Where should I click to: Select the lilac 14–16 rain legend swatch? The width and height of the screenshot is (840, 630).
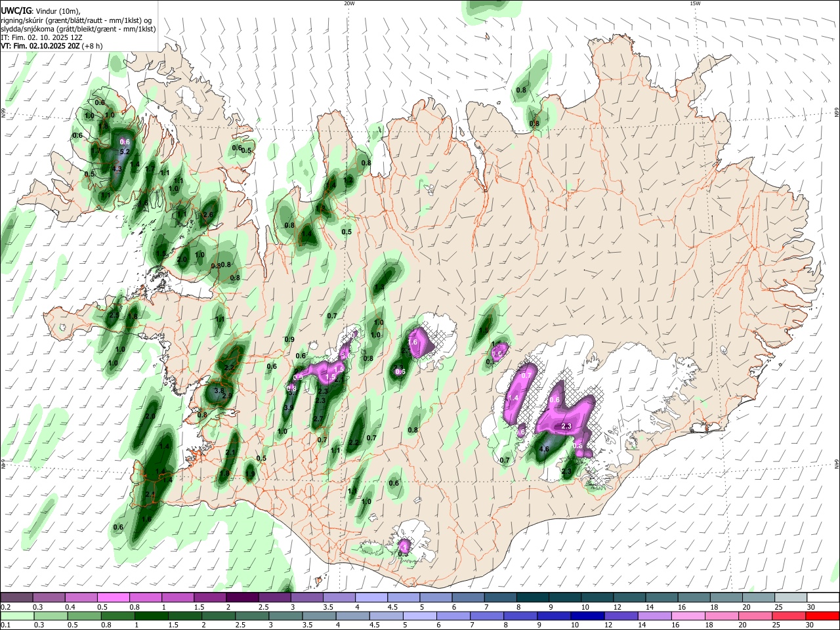654,616
